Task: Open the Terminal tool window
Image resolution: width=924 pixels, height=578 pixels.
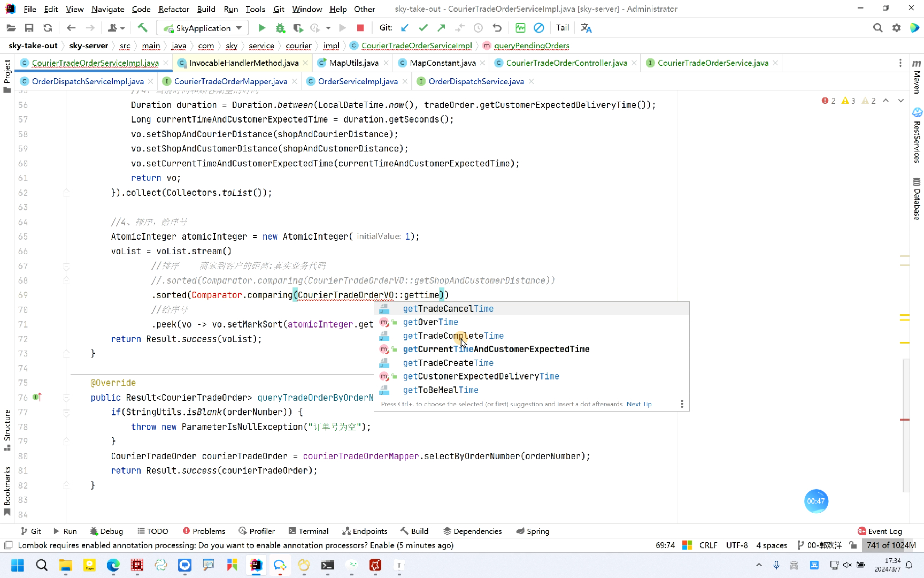Action: [309, 531]
